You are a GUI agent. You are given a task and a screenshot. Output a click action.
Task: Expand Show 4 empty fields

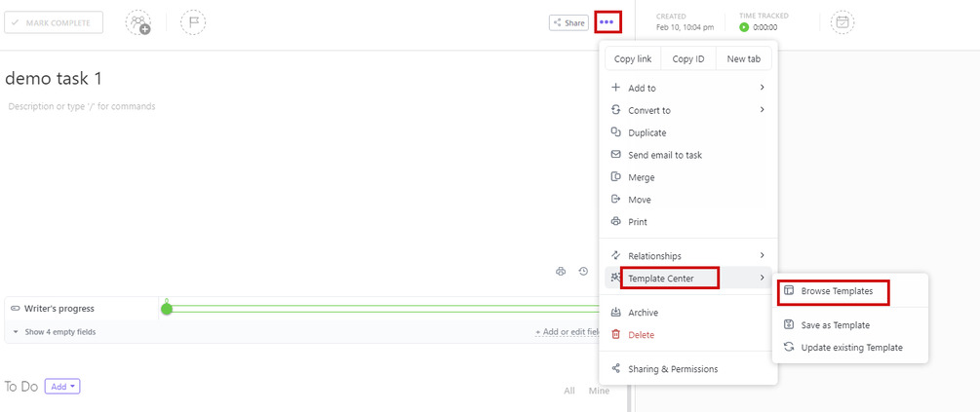pos(55,332)
